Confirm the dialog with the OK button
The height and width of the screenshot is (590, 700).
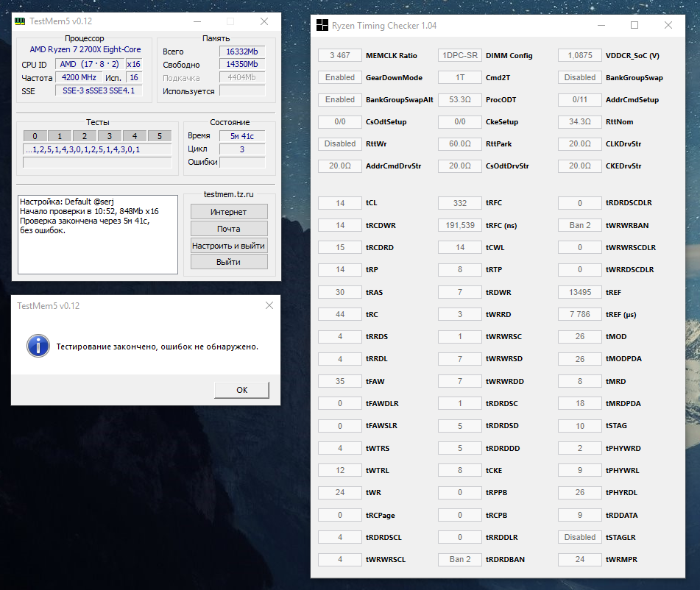241,390
